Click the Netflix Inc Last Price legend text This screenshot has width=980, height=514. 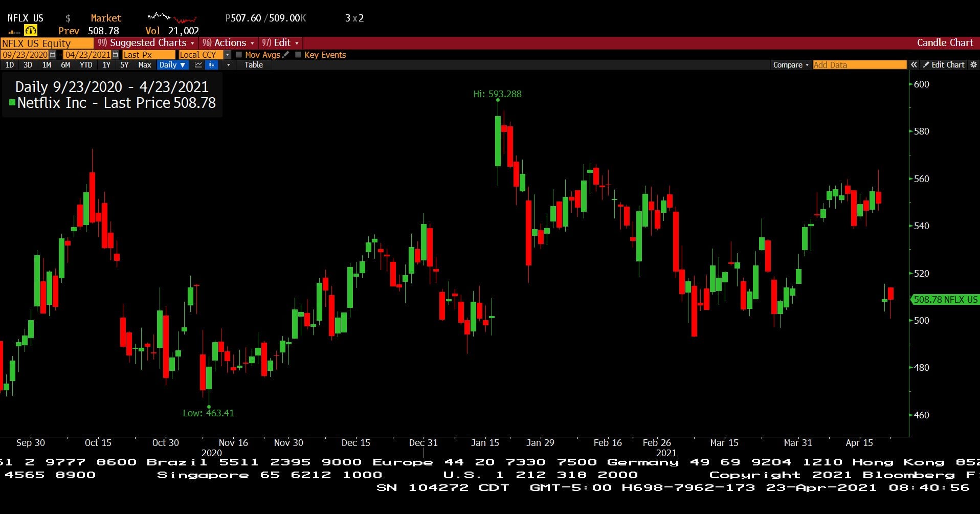pyautogui.click(x=117, y=103)
